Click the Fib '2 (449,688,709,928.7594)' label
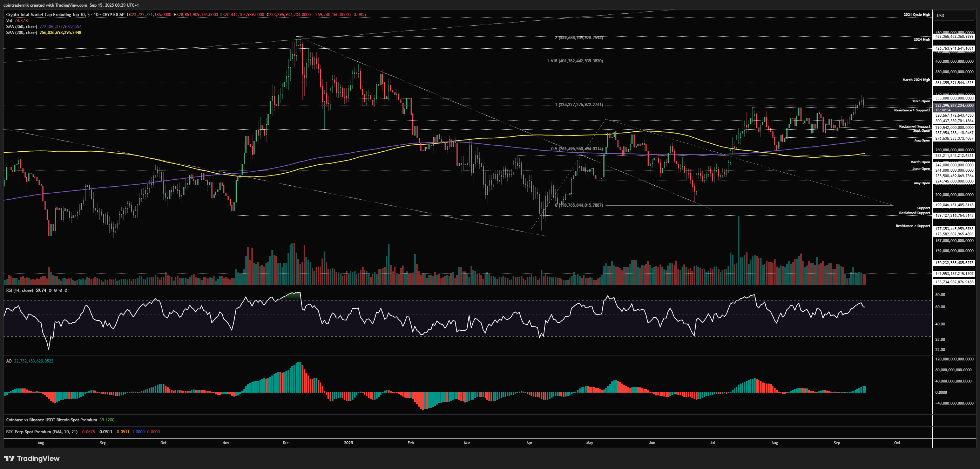The height and width of the screenshot is (469, 980). pos(579,38)
